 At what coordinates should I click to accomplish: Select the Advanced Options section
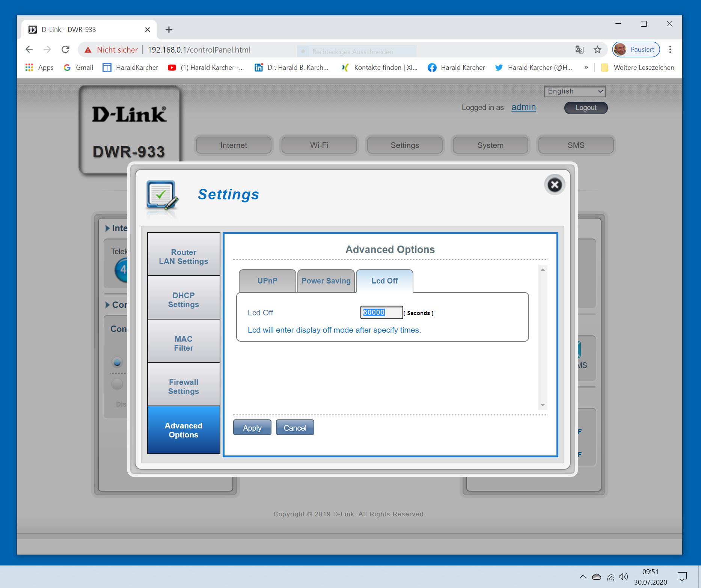tap(184, 430)
